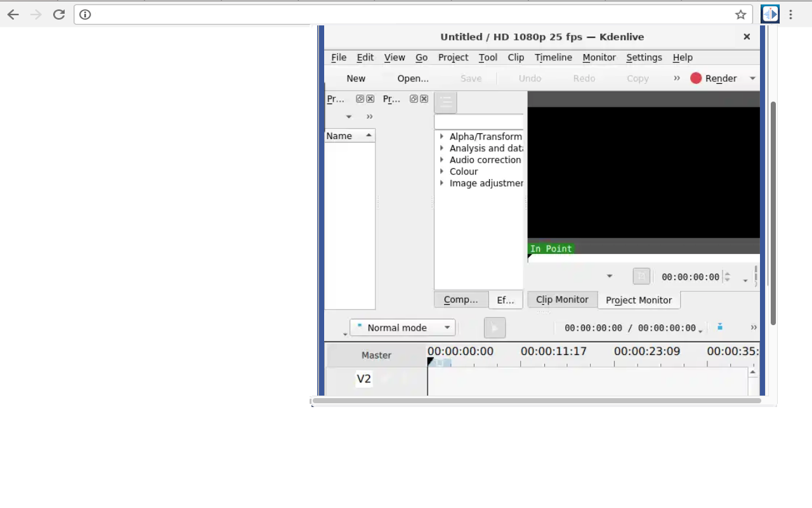Expand the Image adjustment category
Screen dimensions: 812x508
point(442,183)
